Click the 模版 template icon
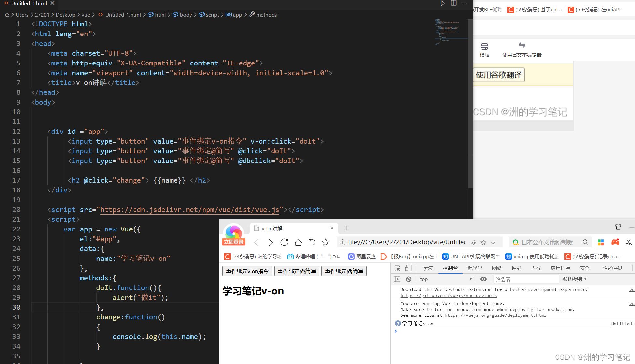The width and height of the screenshot is (635, 364). (x=485, y=50)
